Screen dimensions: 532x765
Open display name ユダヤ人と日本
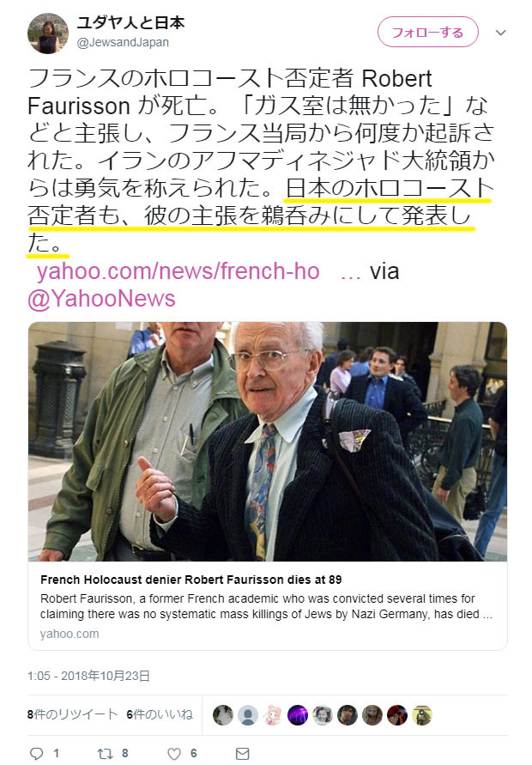[130, 22]
